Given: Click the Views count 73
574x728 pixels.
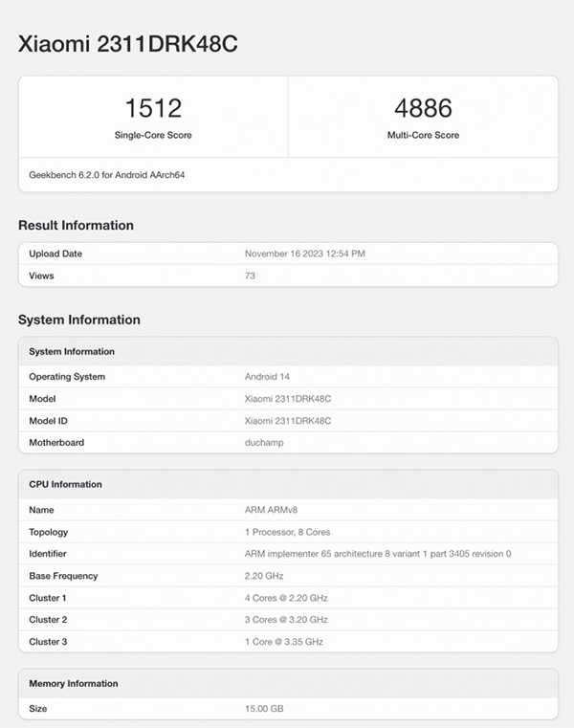Looking at the screenshot, I should click(x=250, y=276).
